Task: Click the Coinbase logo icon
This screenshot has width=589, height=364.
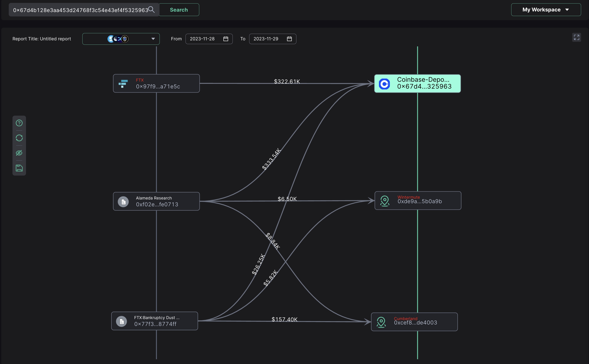Action: [x=384, y=84]
